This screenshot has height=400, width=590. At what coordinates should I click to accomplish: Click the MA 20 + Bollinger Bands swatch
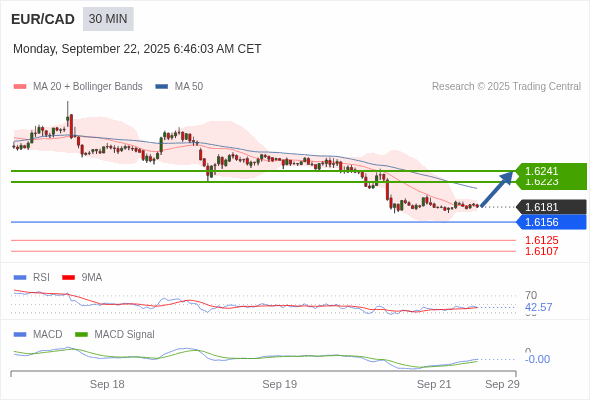click(20, 87)
